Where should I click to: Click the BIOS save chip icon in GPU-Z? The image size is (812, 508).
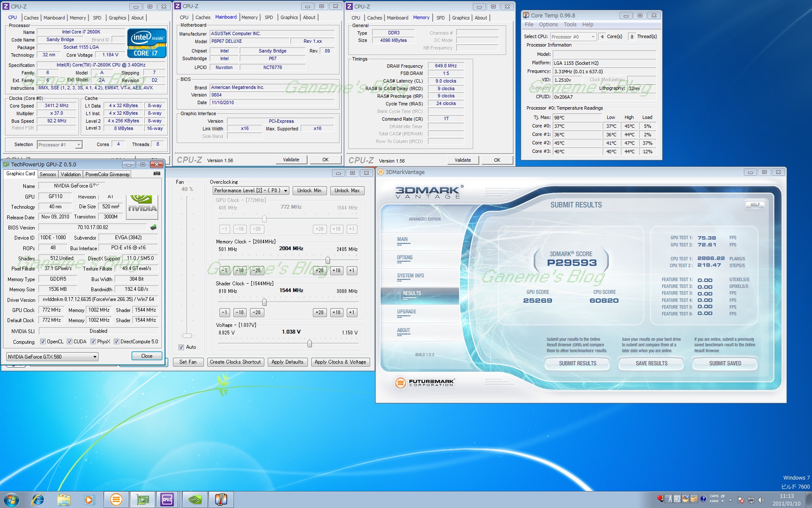pos(154,227)
